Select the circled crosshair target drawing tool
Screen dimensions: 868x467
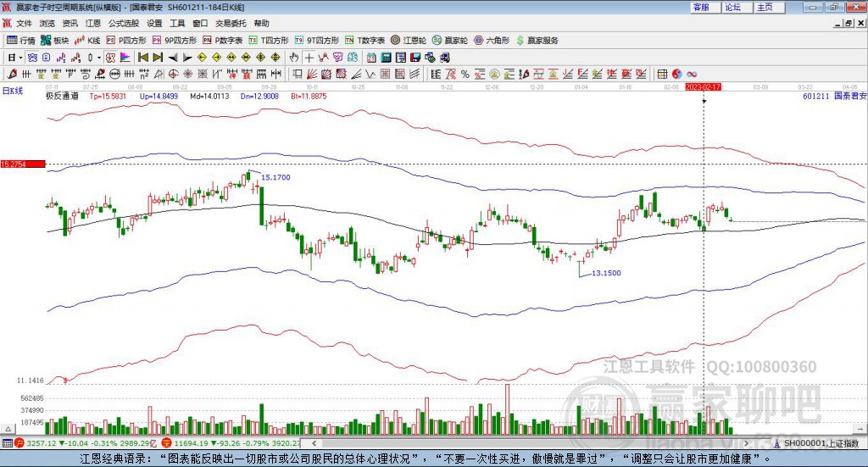coord(173,74)
